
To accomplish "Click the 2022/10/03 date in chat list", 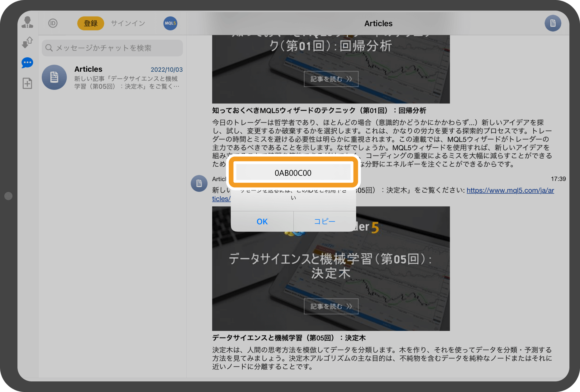I will (x=167, y=69).
